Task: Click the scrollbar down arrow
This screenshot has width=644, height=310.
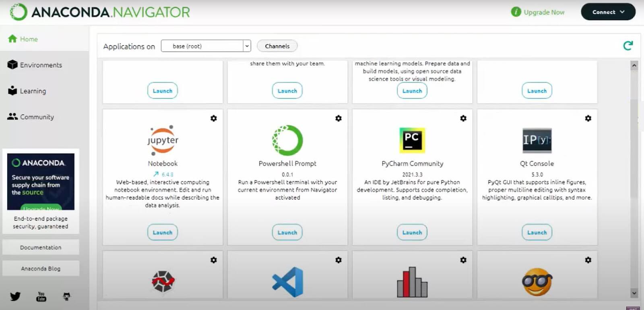Action: pyautogui.click(x=634, y=293)
